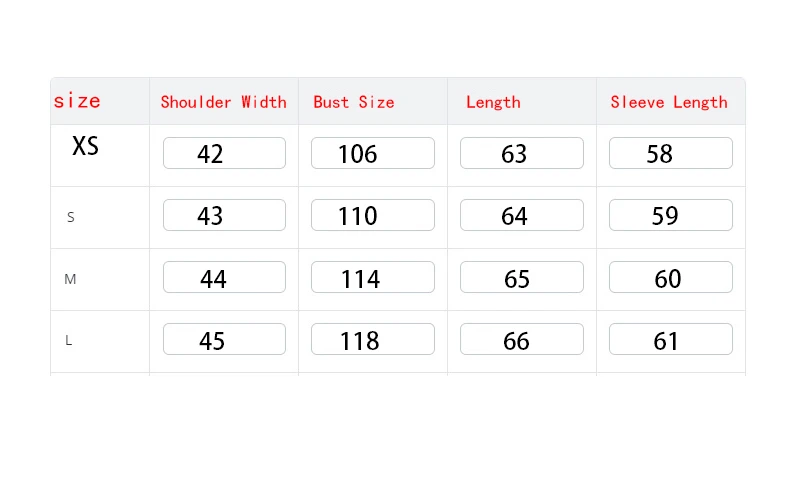Select the S Sleeve Length field showing 59
800x497 pixels.
point(670,215)
